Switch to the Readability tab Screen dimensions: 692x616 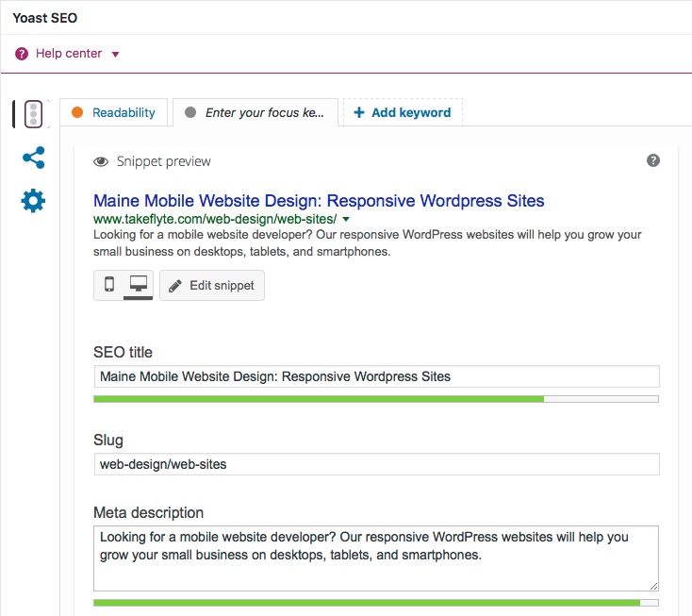tap(114, 112)
